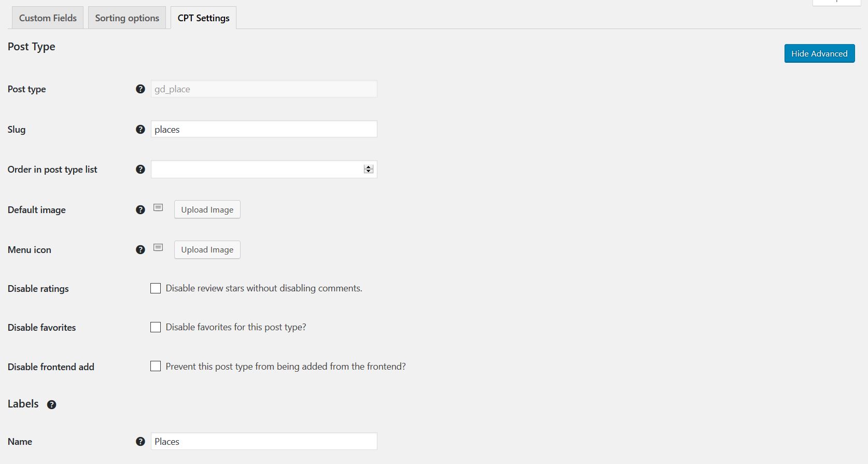This screenshot has height=464, width=868.
Task: Click the Default image placeholder thumbnail
Action: [x=158, y=208]
